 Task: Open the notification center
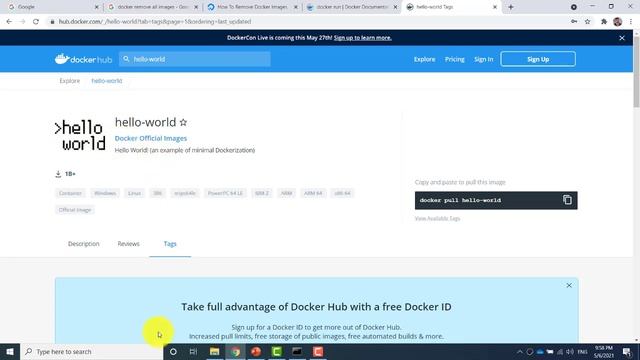point(627,351)
